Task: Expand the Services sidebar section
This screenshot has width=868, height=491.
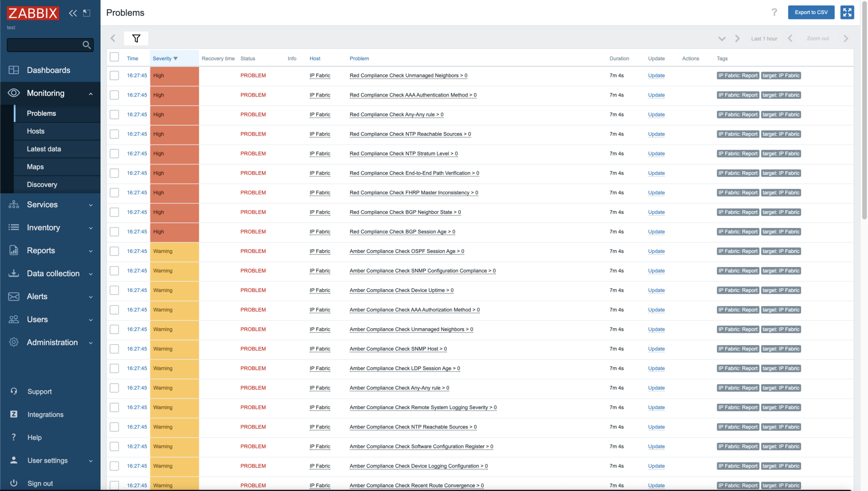Action: (x=42, y=205)
